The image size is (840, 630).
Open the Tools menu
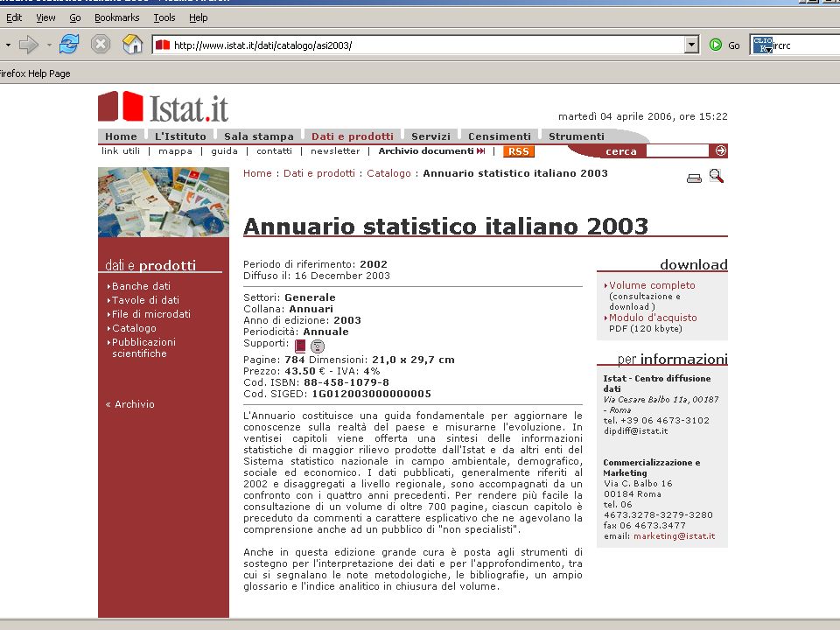(x=164, y=17)
